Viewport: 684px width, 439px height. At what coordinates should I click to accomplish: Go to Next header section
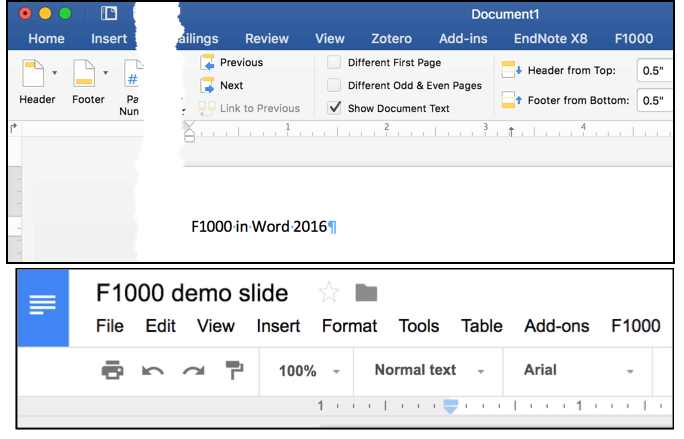click(x=221, y=85)
